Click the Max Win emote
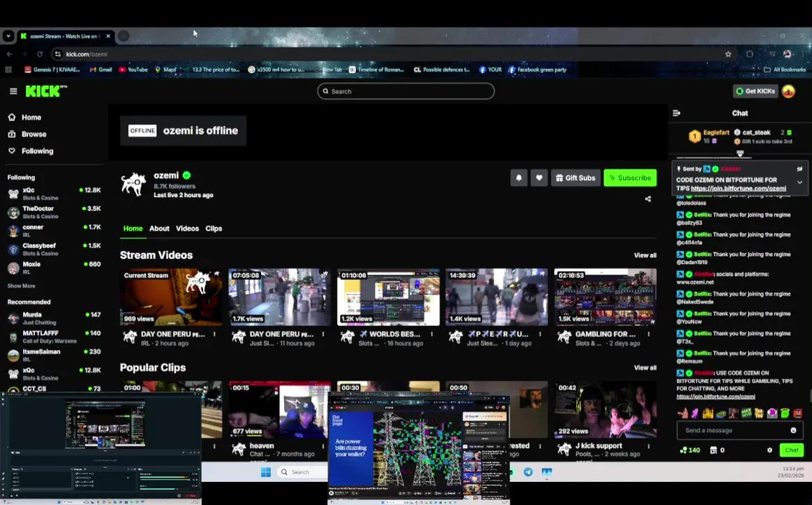 click(746, 413)
